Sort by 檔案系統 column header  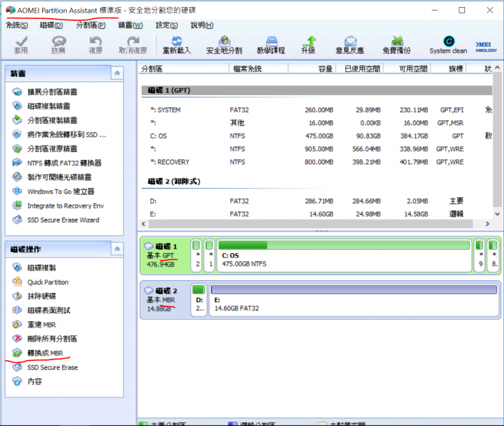click(258, 69)
